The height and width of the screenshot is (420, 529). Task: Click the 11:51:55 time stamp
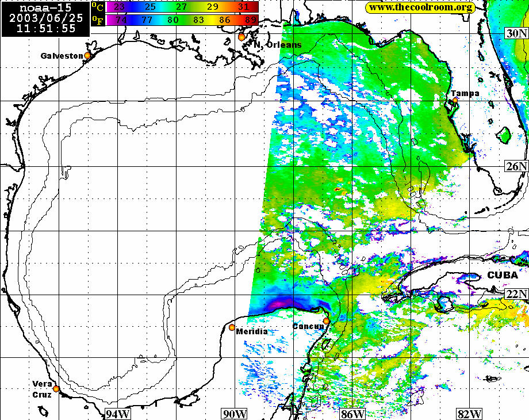(x=46, y=28)
